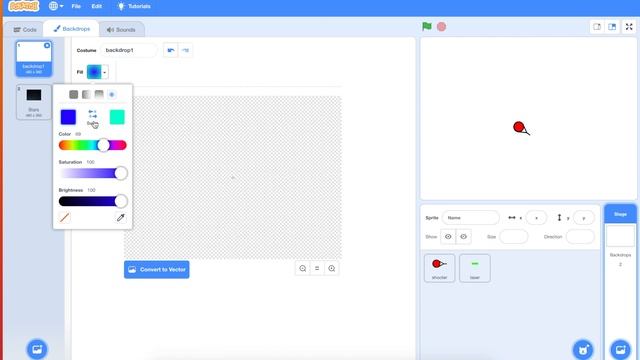This screenshot has height=360, width=640.
Task: Hide the sprite with the crossed eye
Action: tap(464, 237)
